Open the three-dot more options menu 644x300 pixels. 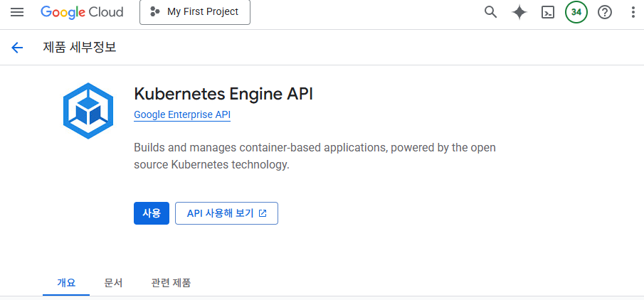(633, 12)
